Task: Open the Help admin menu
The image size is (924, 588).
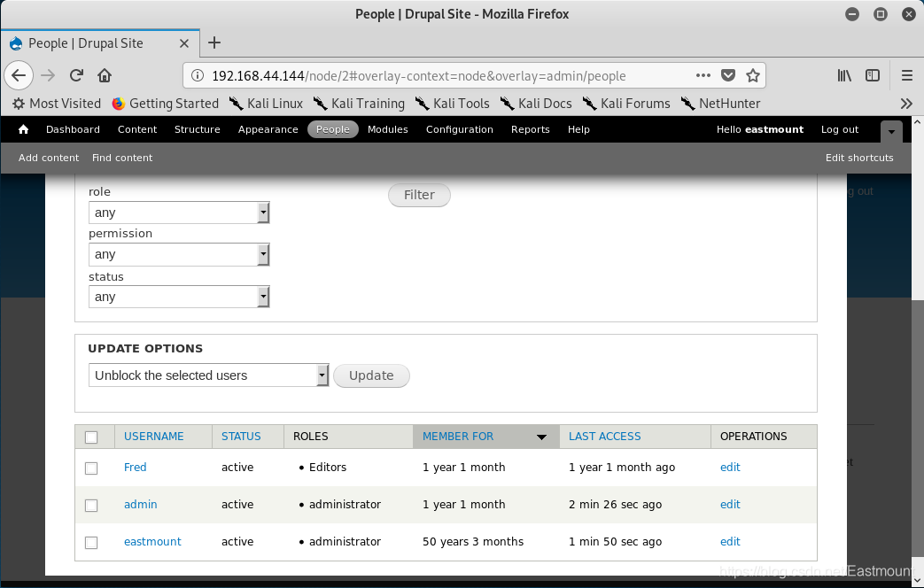Action: coord(578,129)
